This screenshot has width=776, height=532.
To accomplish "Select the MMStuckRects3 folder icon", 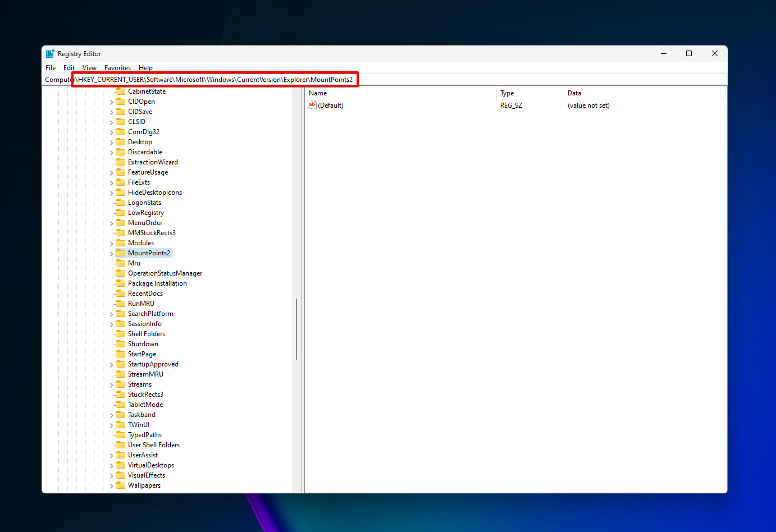I will (x=121, y=233).
